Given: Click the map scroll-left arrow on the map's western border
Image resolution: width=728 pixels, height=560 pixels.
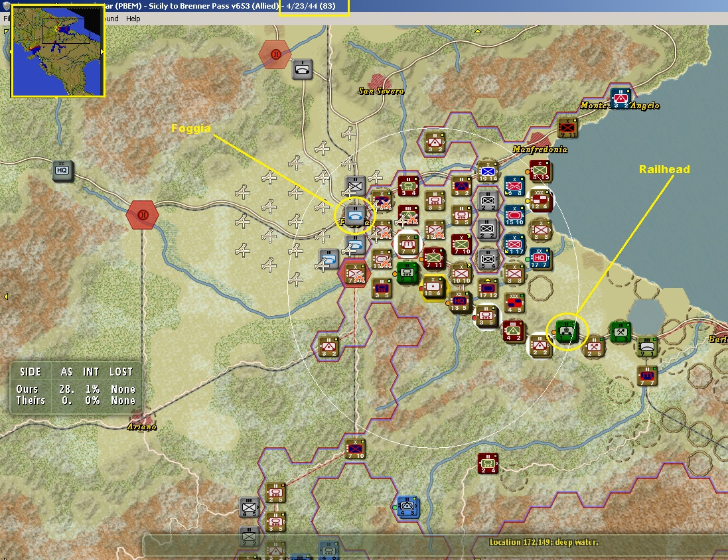Looking at the screenshot, I should tap(6, 296).
